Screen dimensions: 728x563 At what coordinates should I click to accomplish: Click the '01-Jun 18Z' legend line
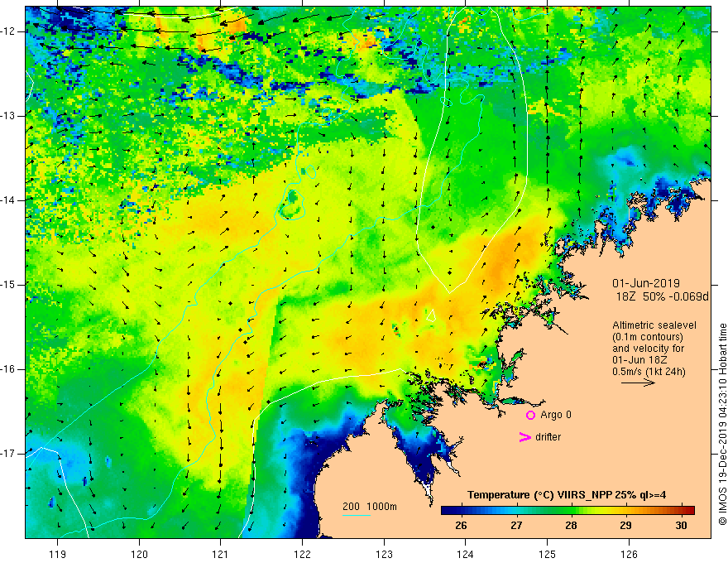click(x=641, y=360)
